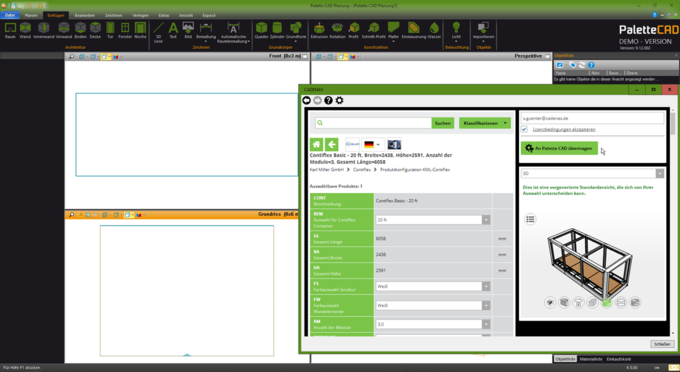This screenshot has height=372, width=680.
Task: Select the Zylinder solid tool
Action: click(277, 30)
